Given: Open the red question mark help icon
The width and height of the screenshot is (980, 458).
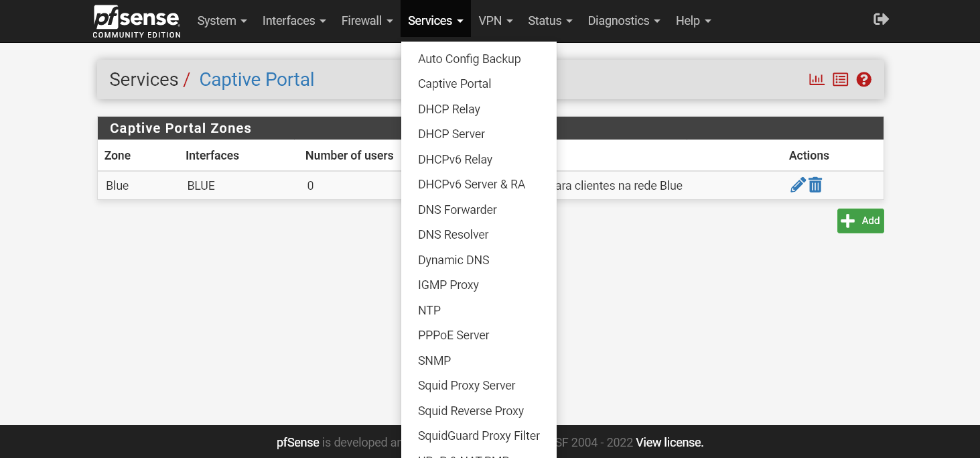Looking at the screenshot, I should tap(863, 79).
